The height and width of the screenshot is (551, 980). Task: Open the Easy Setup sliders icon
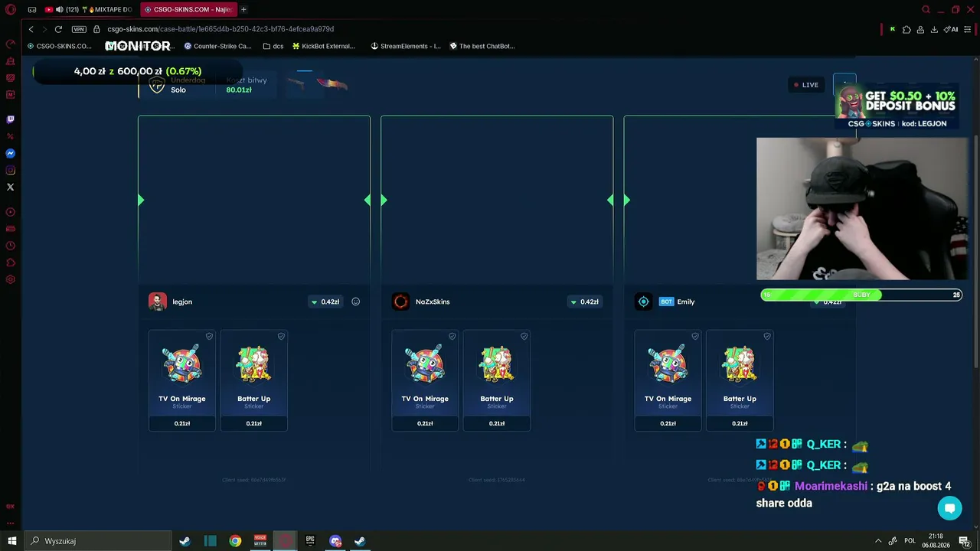point(967,29)
